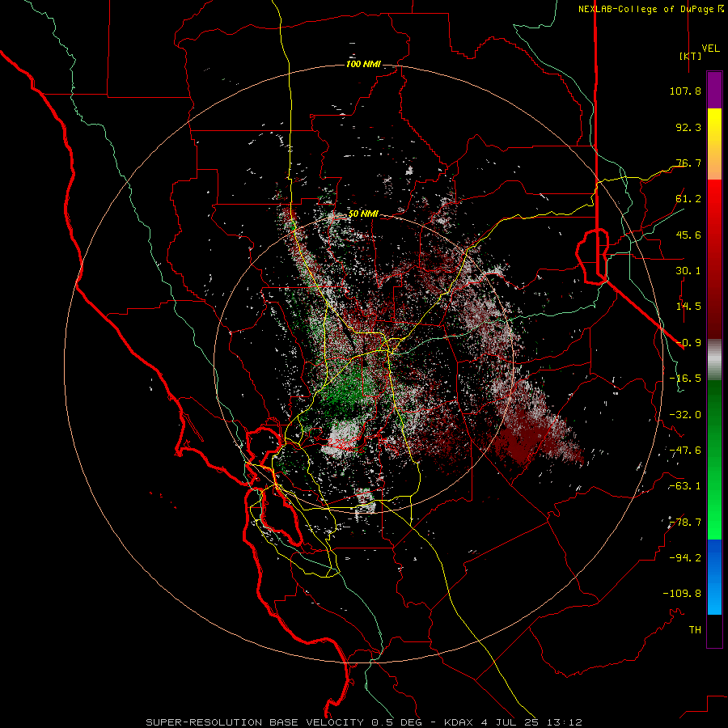
Task: Click the Super-Resolution Base Velocity caption
Action: click(x=364, y=722)
